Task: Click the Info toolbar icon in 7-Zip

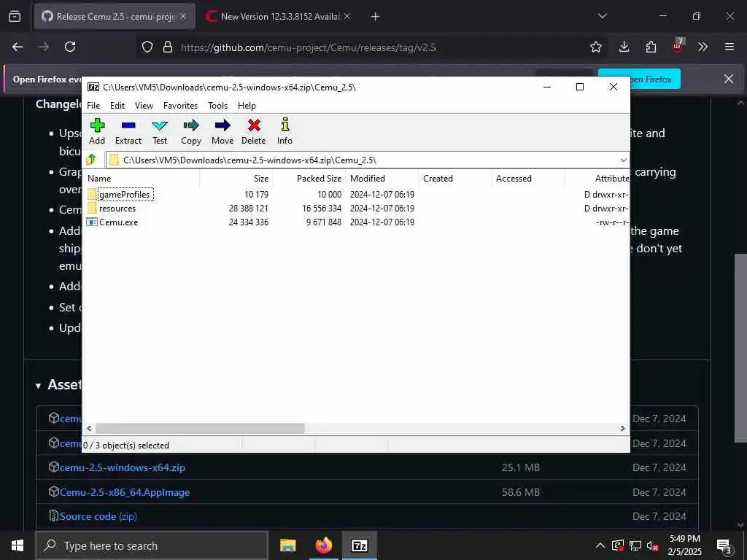Action: 285,131
